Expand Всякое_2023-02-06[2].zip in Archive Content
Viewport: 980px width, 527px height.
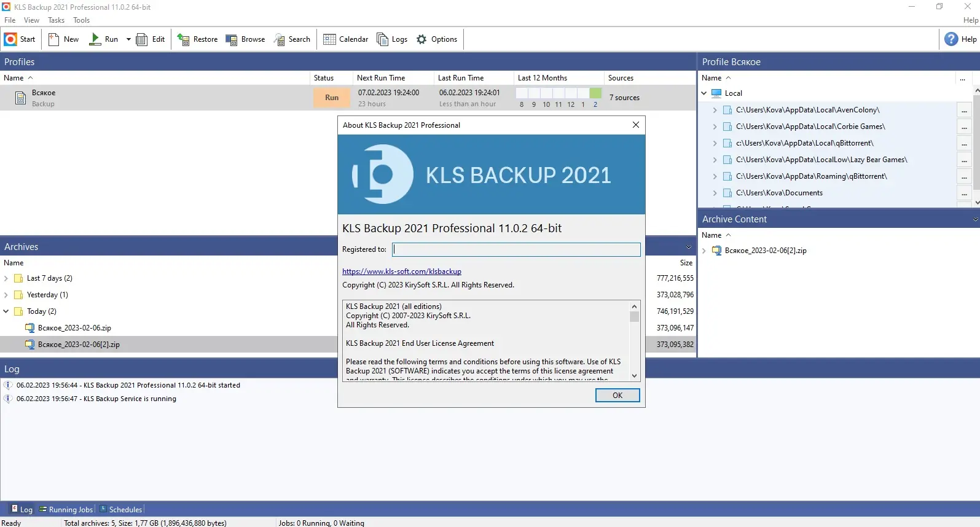click(x=704, y=251)
